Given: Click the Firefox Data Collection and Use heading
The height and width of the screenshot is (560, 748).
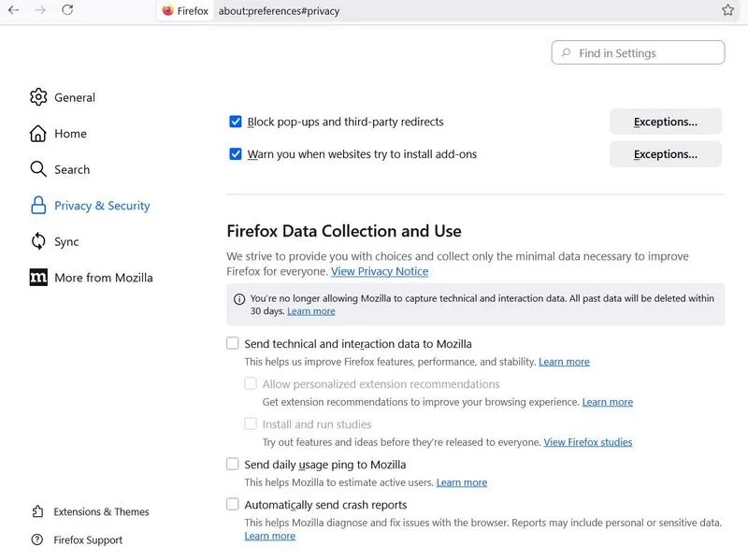Looking at the screenshot, I should 344,231.
